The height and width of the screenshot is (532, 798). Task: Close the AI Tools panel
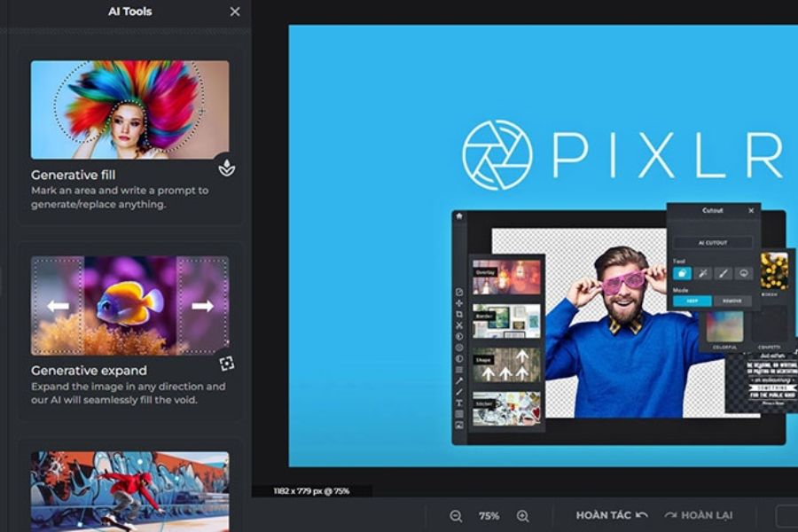235,12
